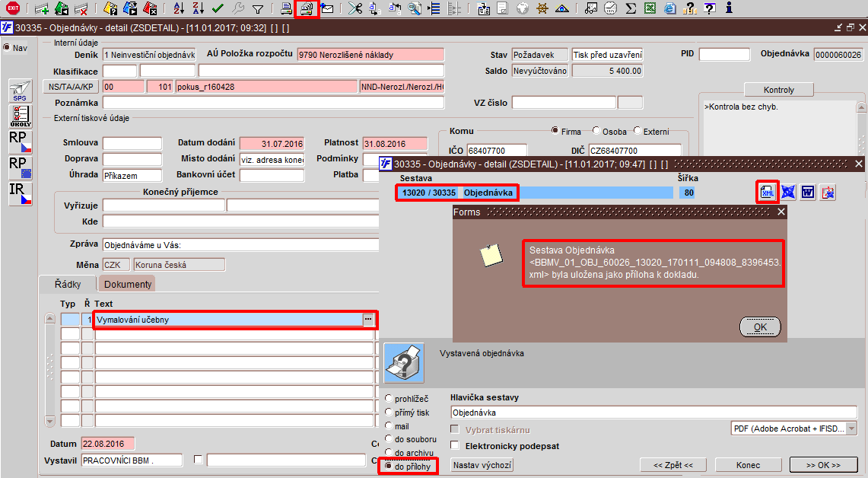The image size is (868, 478).
Task: Click the scissors cut icon
Action: [355, 8]
